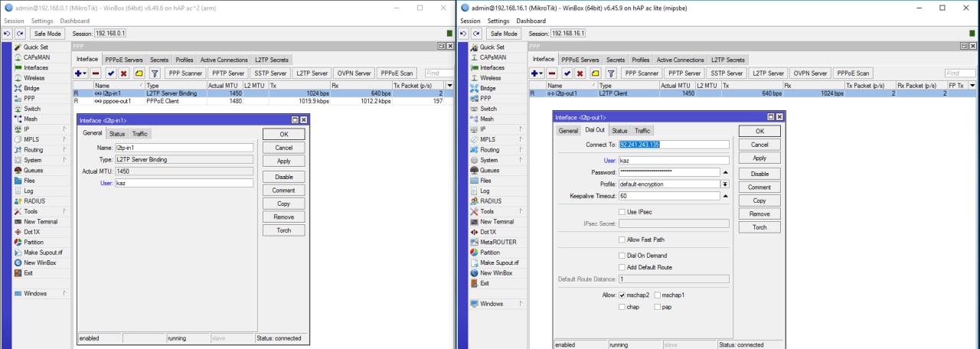Expand the Routing submenu in the right sidebar
This screenshot has width=980, height=349.
coord(520,150)
